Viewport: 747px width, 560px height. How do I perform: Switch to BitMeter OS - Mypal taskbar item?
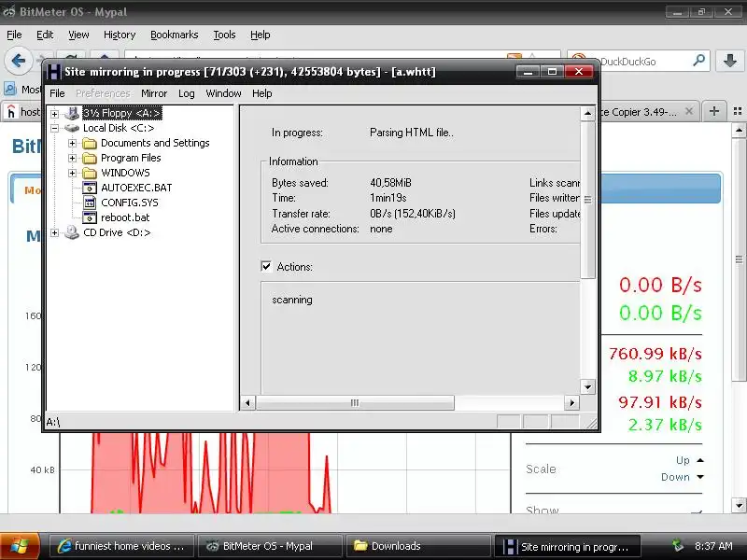click(x=270, y=546)
